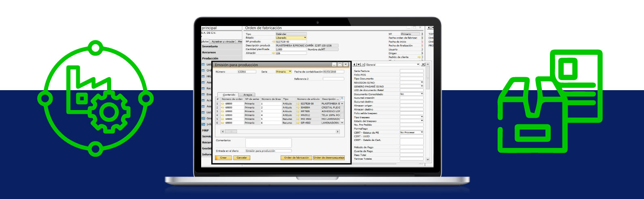The image size is (644, 199).
Task: Click the Cancelar button
Action: (242, 158)
